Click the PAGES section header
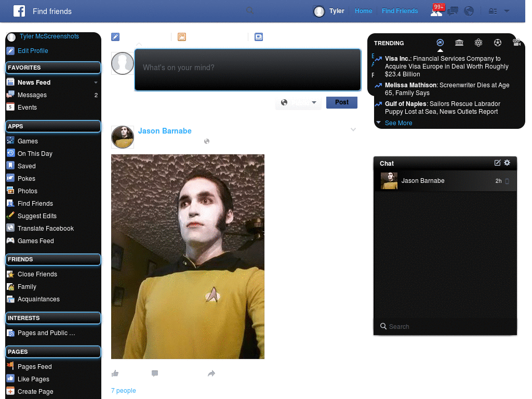This screenshot has height=399, width=532. [x=54, y=352]
